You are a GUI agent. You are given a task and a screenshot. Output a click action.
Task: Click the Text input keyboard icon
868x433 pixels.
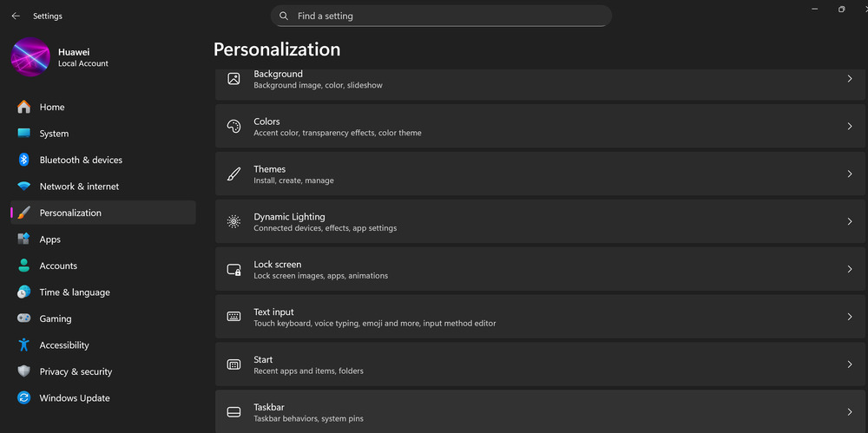(x=233, y=317)
